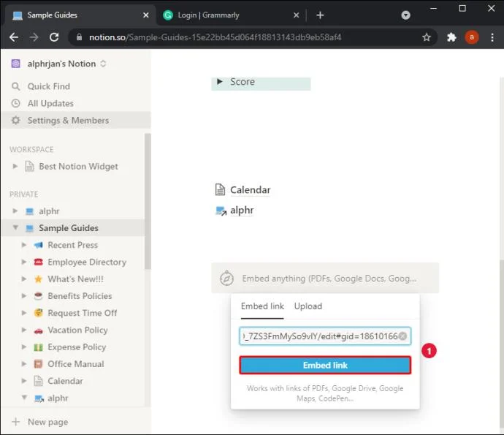Screen dimensions: 504x435
Task: Select the Sample Guides browser tab
Action: coord(79,15)
